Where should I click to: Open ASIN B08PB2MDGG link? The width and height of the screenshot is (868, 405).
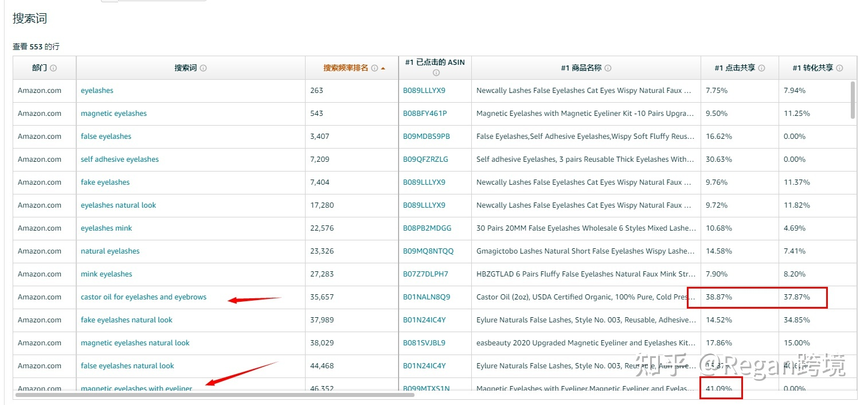(427, 228)
